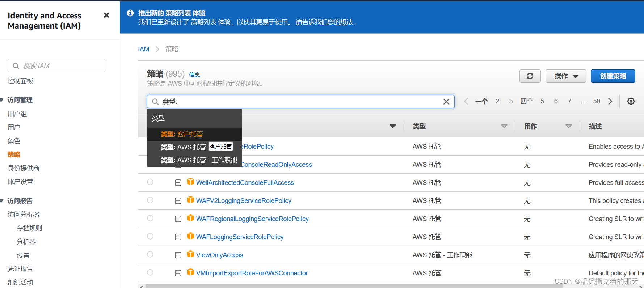This screenshot has width=644, height=288.
Task: Open the table settings gear
Action: click(631, 101)
